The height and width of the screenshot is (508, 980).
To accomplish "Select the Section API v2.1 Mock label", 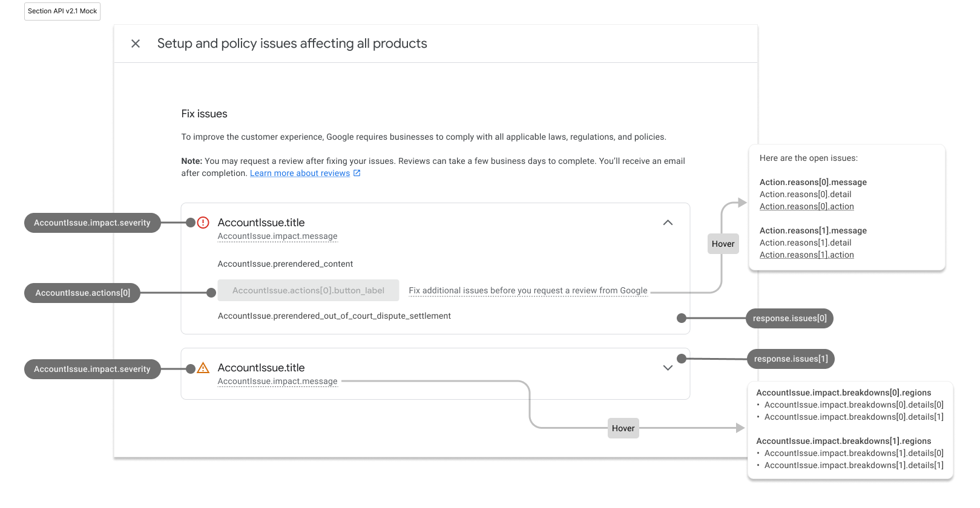I will pyautogui.click(x=62, y=11).
